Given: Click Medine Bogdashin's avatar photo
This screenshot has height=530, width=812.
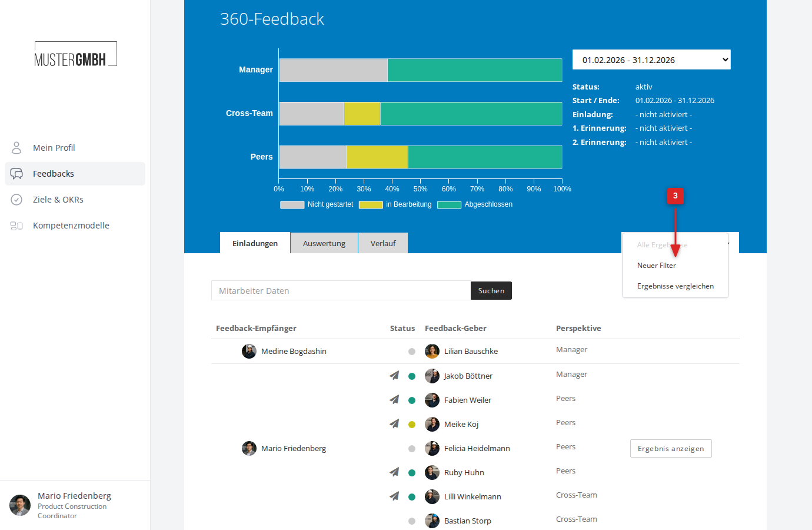Looking at the screenshot, I should [249, 352].
